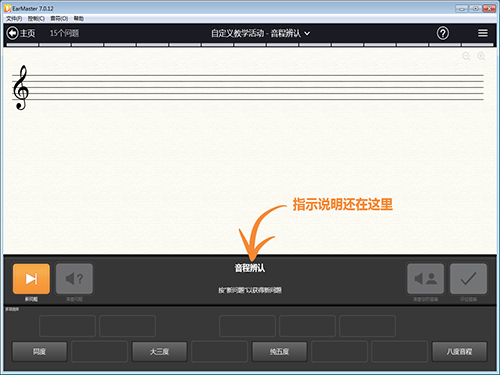
Task: Select the 同度 interval answer button
Action: pyautogui.click(x=39, y=351)
